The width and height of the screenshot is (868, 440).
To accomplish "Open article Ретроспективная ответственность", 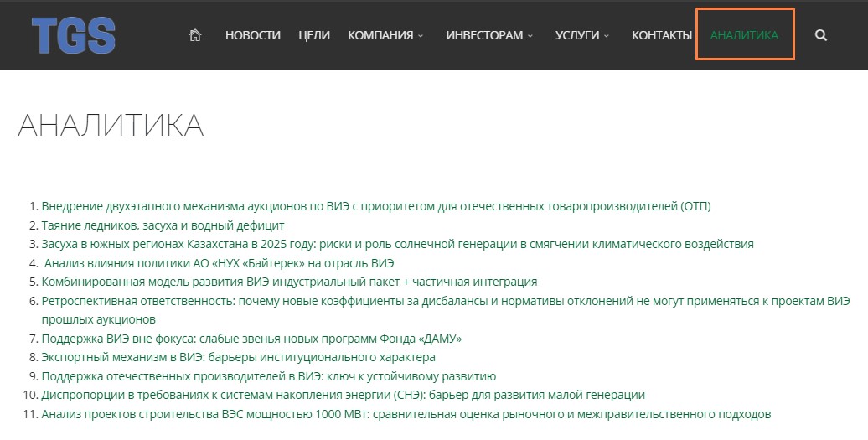I will pyautogui.click(x=446, y=310).
